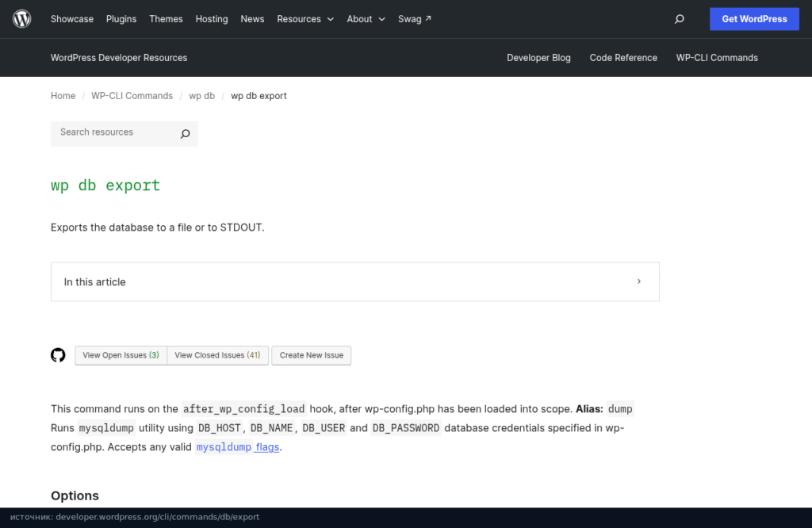Click View Open Issues button
This screenshot has width=812, height=528.
121,355
